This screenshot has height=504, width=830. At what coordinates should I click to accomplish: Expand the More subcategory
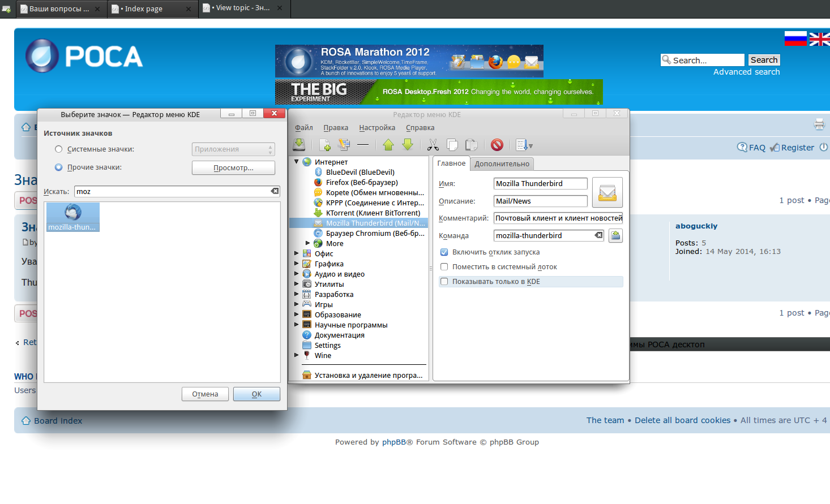pyautogui.click(x=307, y=243)
